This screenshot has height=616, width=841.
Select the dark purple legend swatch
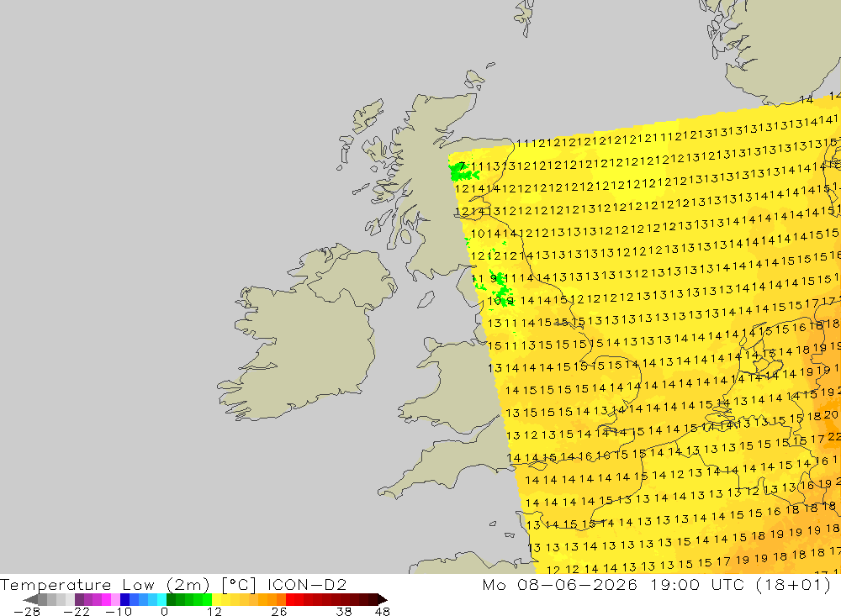79,599
